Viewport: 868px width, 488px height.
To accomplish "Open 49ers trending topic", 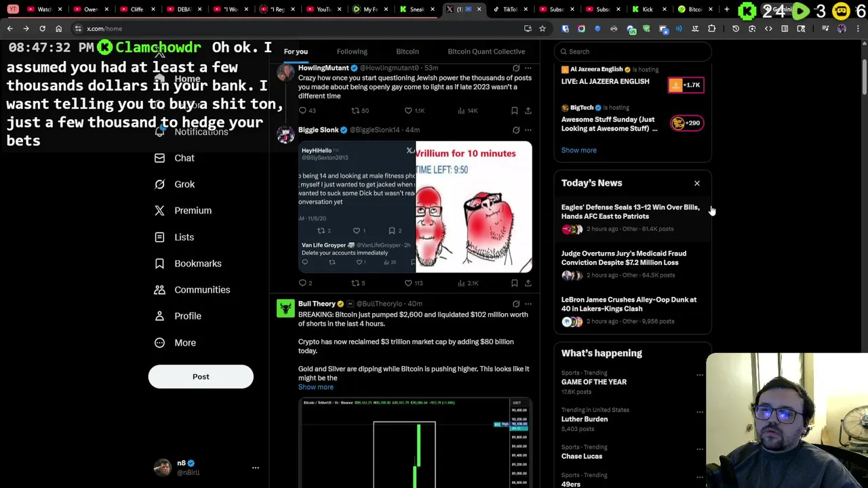I will 571,484.
